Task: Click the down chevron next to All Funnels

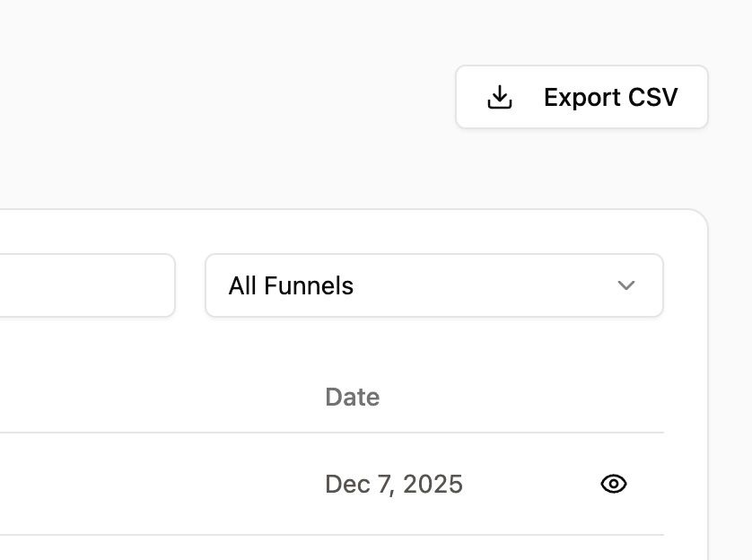Action: 625,285
